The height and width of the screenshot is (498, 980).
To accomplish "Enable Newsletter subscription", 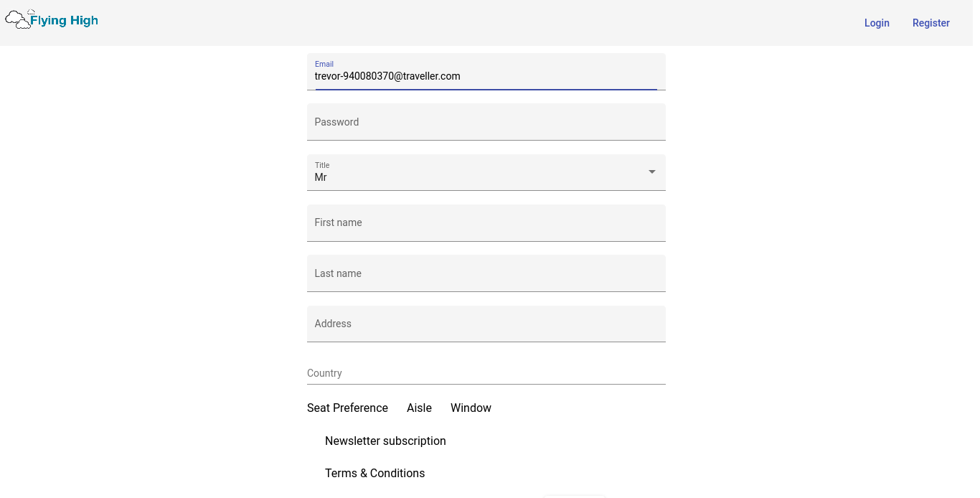I will point(385,441).
